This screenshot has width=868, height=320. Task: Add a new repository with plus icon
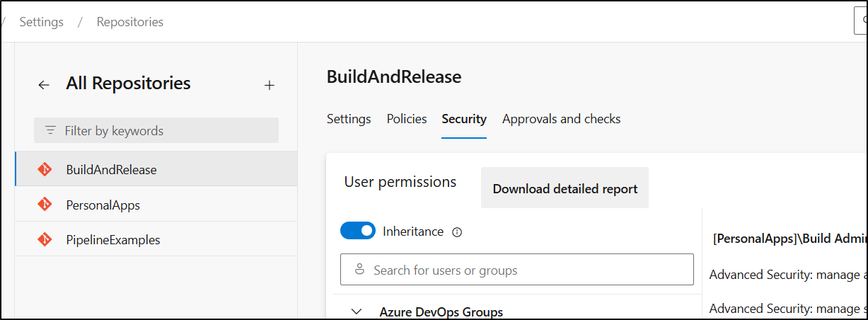[269, 85]
